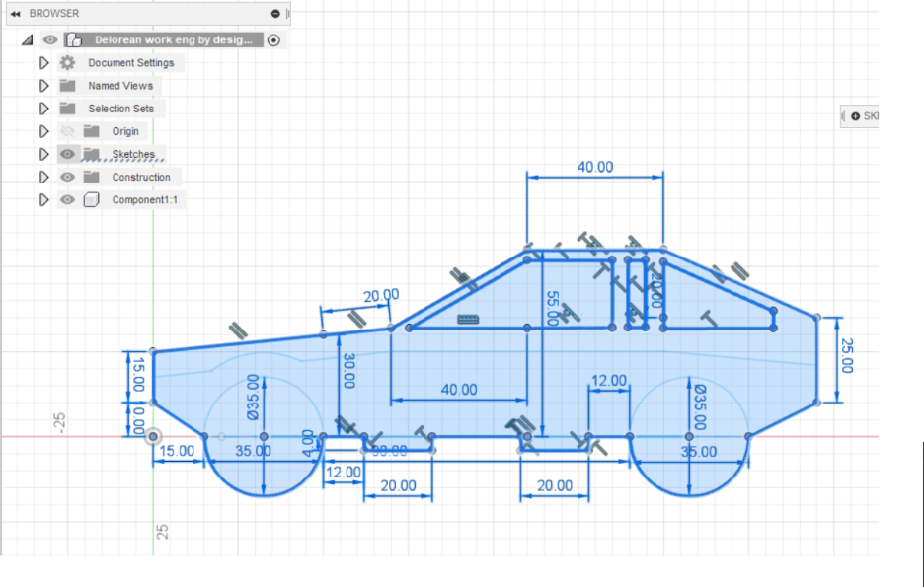This screenshot has height=587, width=924.
Task: Expand the Construction node
Action: [x=43, y=177]
